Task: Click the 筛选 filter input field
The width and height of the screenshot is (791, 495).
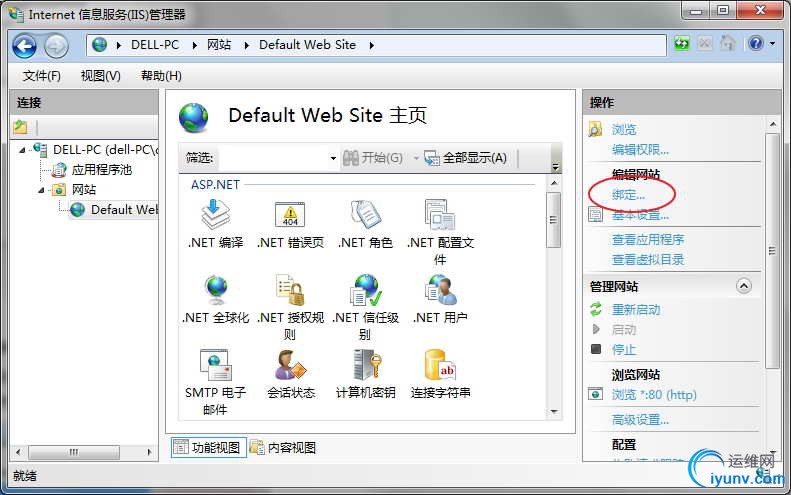Action: click(272, 158)
